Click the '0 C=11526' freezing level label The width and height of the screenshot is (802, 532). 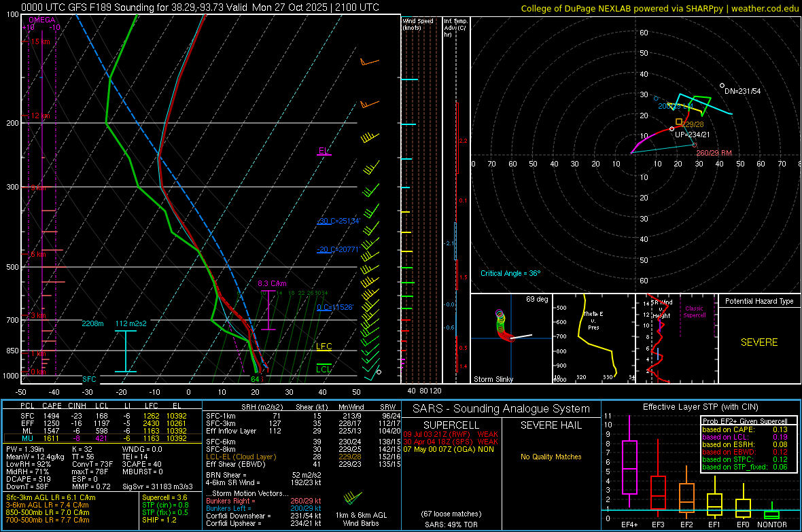point(335,307)
